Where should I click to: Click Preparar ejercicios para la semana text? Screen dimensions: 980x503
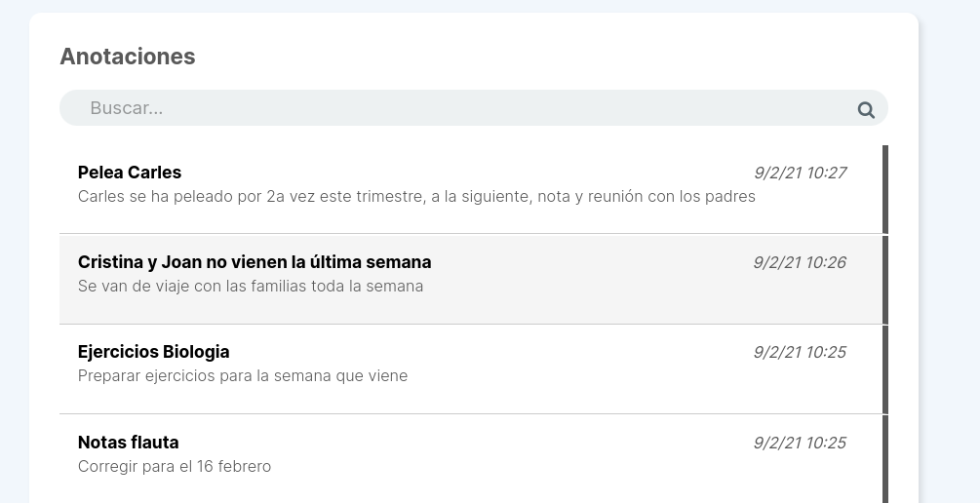point(243,376)
